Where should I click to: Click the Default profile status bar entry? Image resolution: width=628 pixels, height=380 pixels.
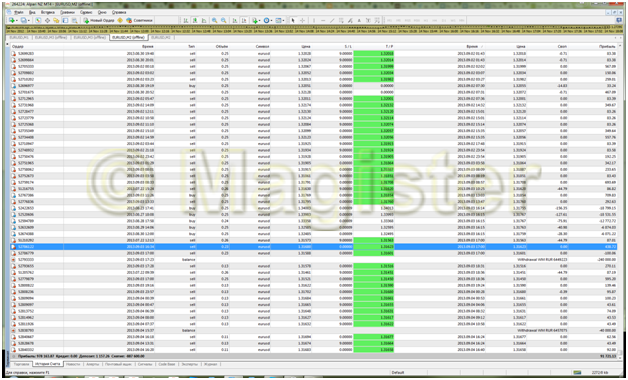coord(398,373)
